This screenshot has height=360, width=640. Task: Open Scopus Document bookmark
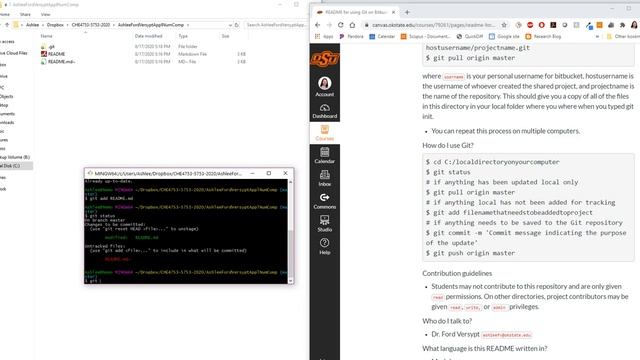pos(425,36)
